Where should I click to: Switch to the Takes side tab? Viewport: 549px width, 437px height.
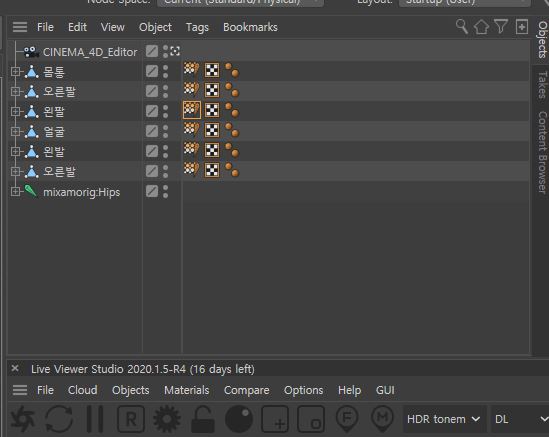click(542, 84)
